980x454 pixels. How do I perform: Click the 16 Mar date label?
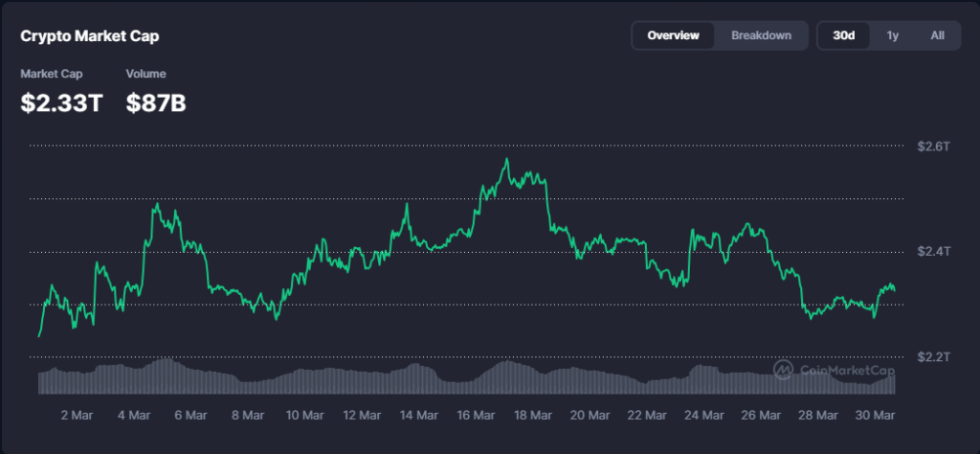(476, 415)
